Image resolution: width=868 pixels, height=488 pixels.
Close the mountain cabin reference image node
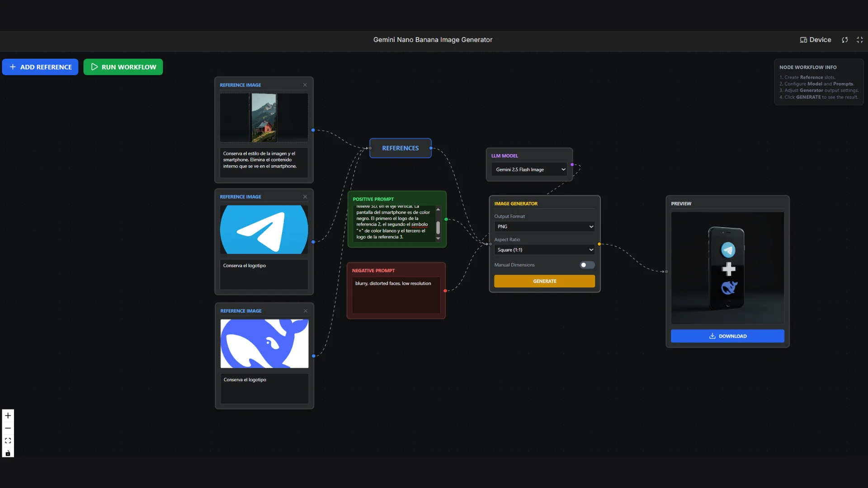click(x=305, y=85)
